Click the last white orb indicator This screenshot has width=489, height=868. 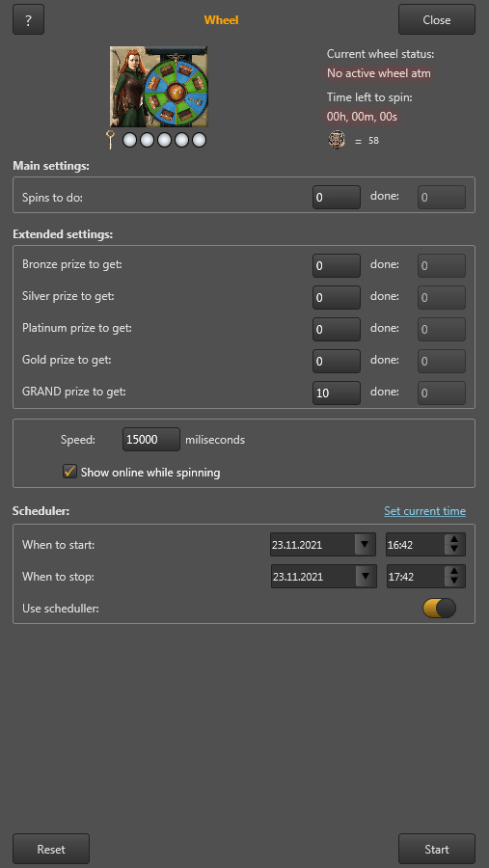click(199, 140)
